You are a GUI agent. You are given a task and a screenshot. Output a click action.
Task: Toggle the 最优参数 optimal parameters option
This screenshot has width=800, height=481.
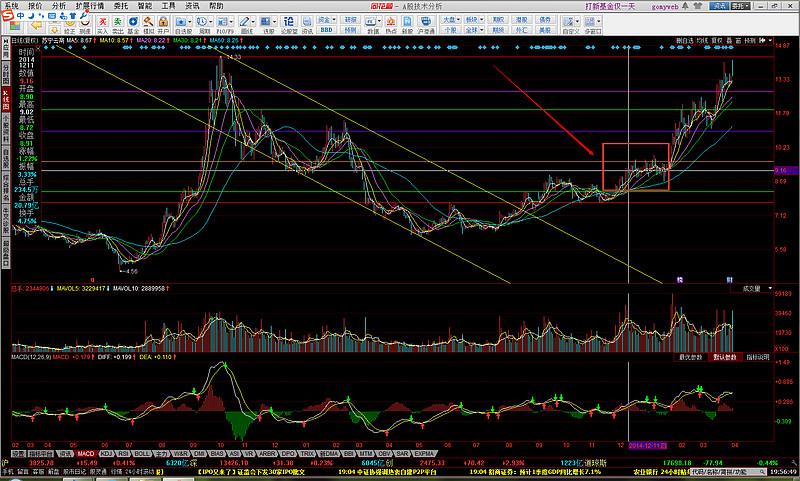coord(691,356)
